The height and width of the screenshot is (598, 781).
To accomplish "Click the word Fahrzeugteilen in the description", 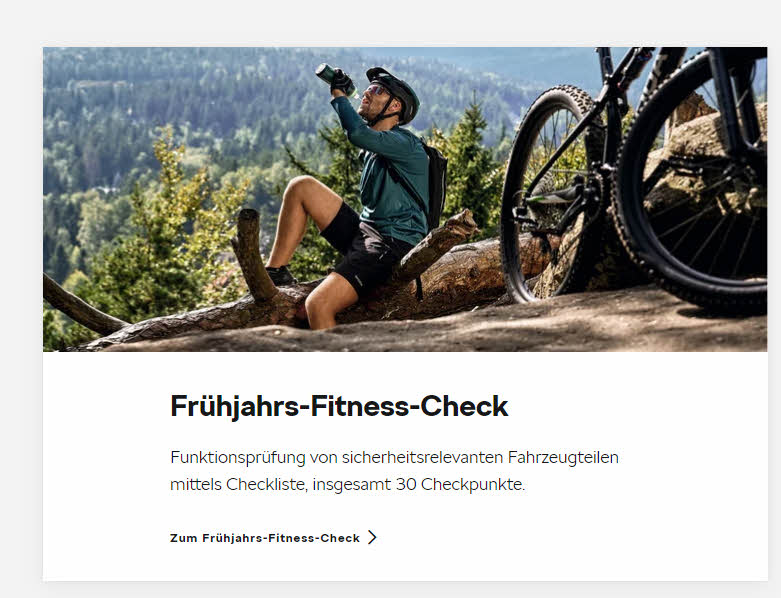I will 563,457.
